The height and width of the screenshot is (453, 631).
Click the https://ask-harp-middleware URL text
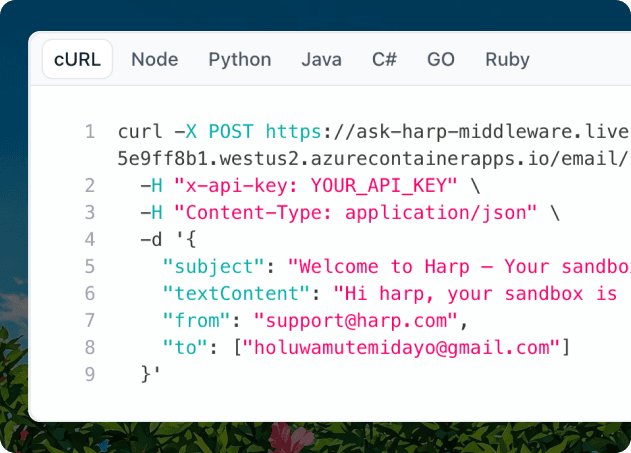[x=448, y=132]
